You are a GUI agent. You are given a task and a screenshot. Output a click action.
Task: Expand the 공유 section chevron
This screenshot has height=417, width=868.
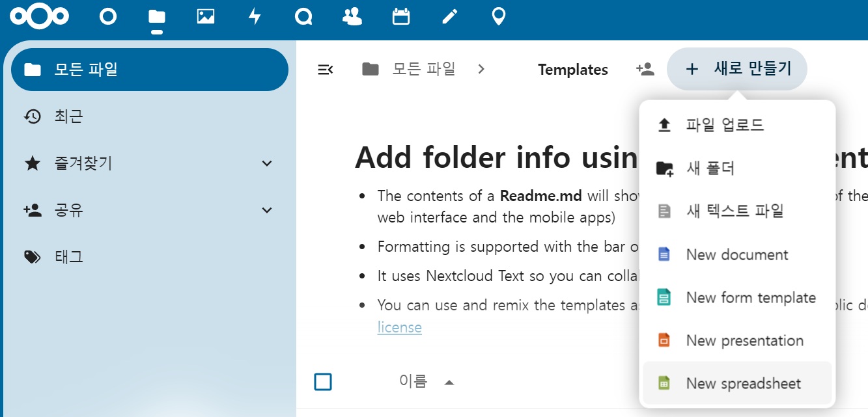pyautogui.click(x=266, y=210)
